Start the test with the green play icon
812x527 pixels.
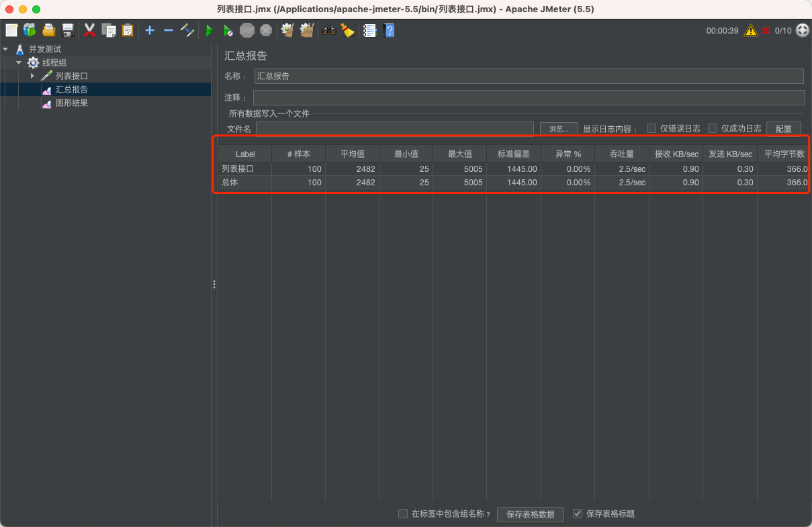point(209,30)
